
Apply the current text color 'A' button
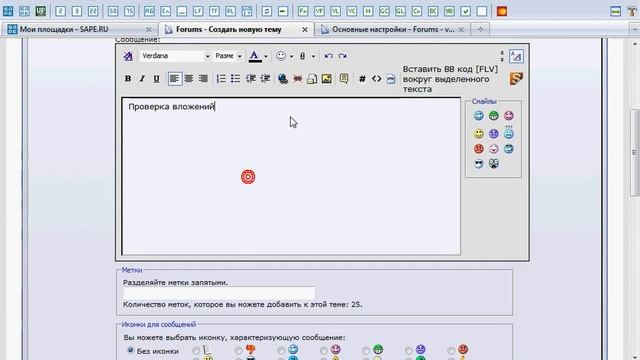(x=255, y=56)
